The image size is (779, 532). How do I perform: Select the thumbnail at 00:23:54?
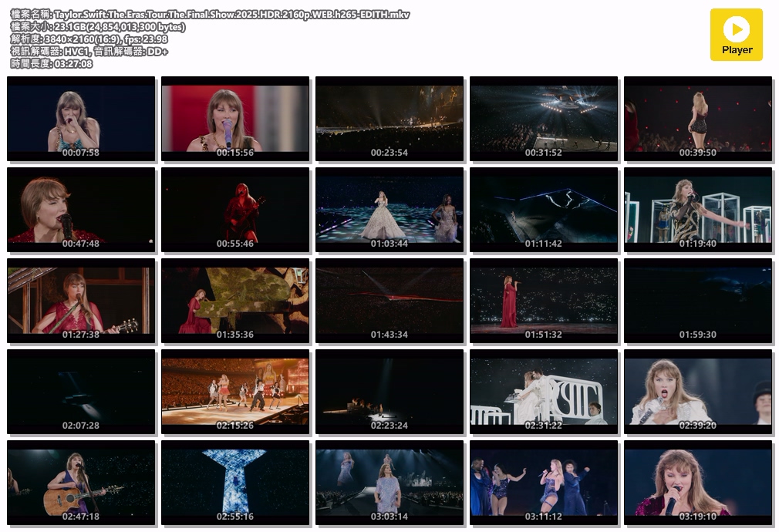pyautogui.click(x=389, y=118)
